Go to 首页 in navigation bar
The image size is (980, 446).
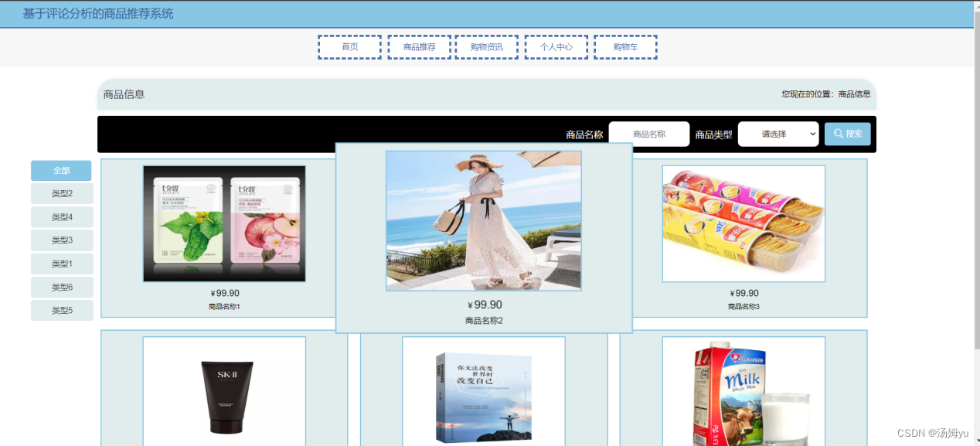click(349, 47)
